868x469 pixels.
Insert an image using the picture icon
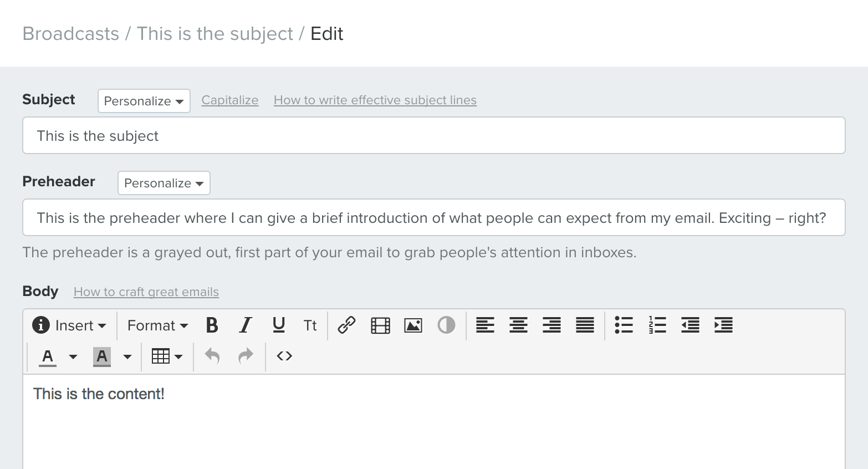[x=413, y=325]
